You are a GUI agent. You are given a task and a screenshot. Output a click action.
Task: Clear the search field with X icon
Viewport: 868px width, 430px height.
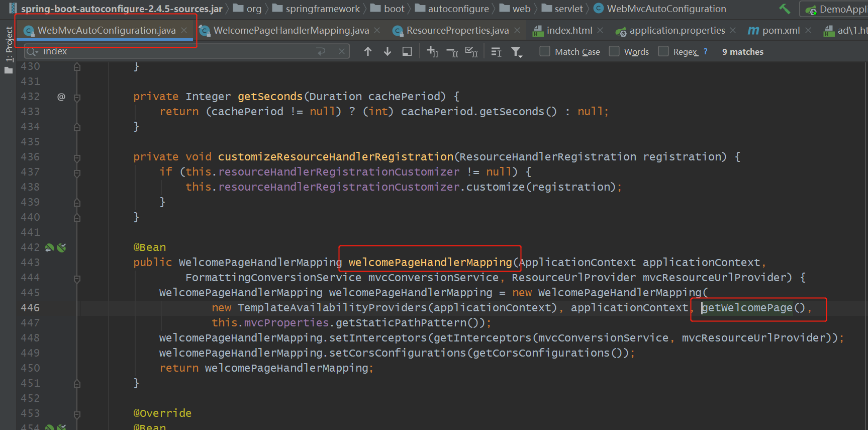pos(342,51)
